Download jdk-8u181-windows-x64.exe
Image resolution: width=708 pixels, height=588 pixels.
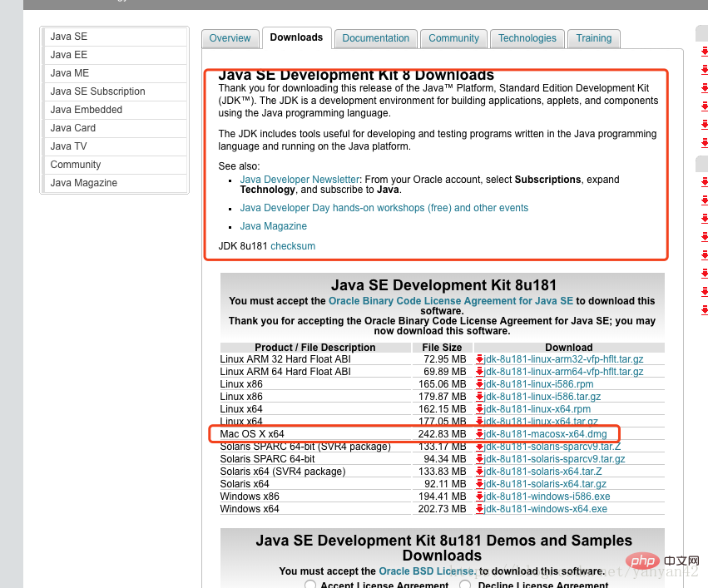pyautogui.click(x=546, y=509)
